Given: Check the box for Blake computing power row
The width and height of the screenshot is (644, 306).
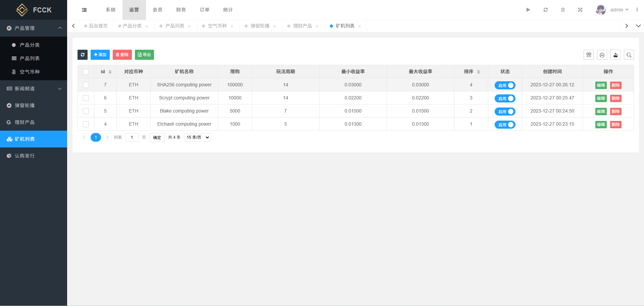Looking at the screenshot, I should coord(86,111).
